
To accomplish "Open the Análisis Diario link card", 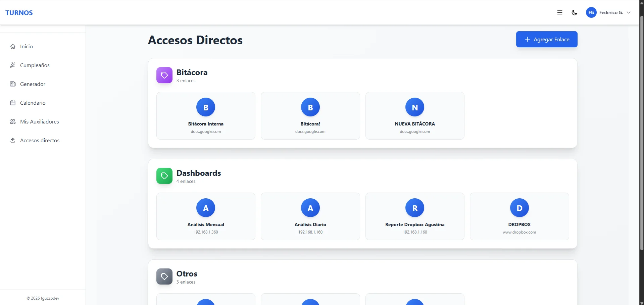I will (310, 216).
